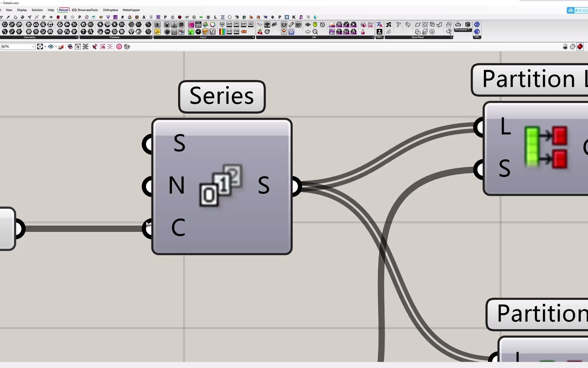Screen dimensions: 588x368
Task: Click the translate icon in Glasshopper panel
Action: [x=379, y=25]
